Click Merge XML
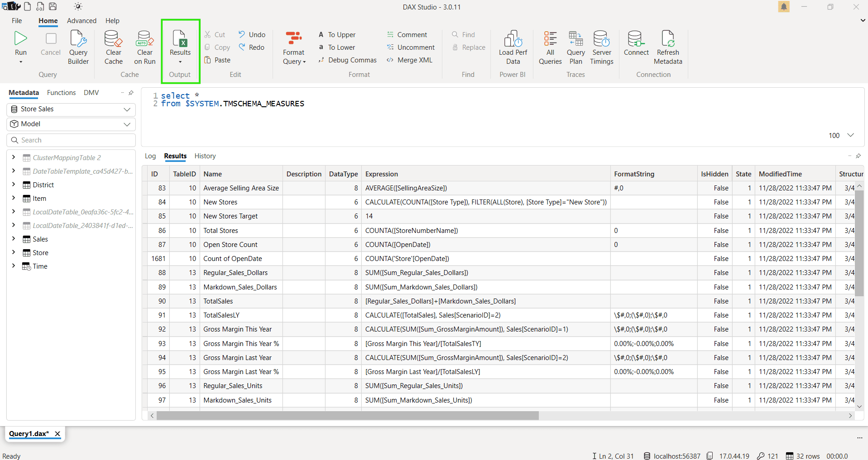Viewport: 868px width, 460px height. pos(410,60)
